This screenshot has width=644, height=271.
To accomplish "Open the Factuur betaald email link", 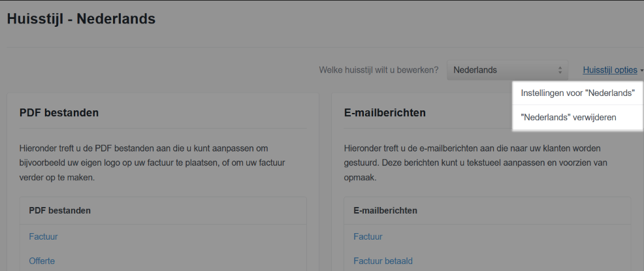I will tap(383, 261).
